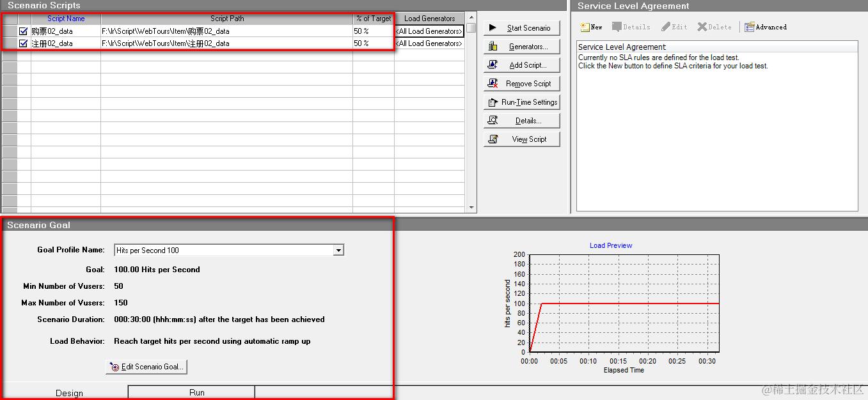868x400 pixels.
Task: Click the Load Preview chart title
Action: [x=611, y=245]
